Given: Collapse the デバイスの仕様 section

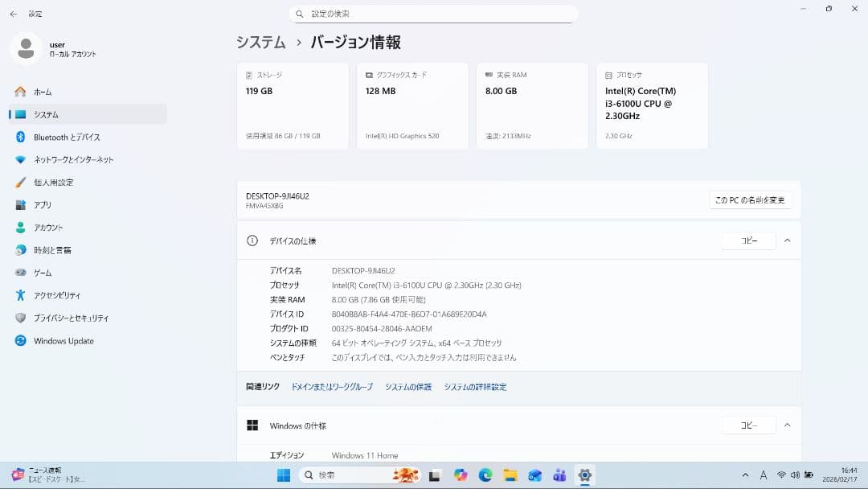Looking at the screenshot, I should tap(787, 240).
